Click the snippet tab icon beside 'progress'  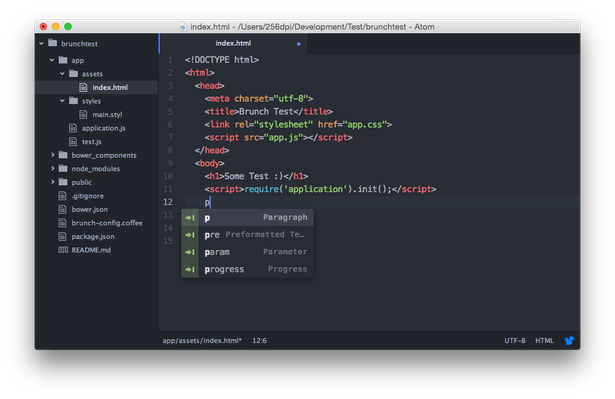coord(190,269)
